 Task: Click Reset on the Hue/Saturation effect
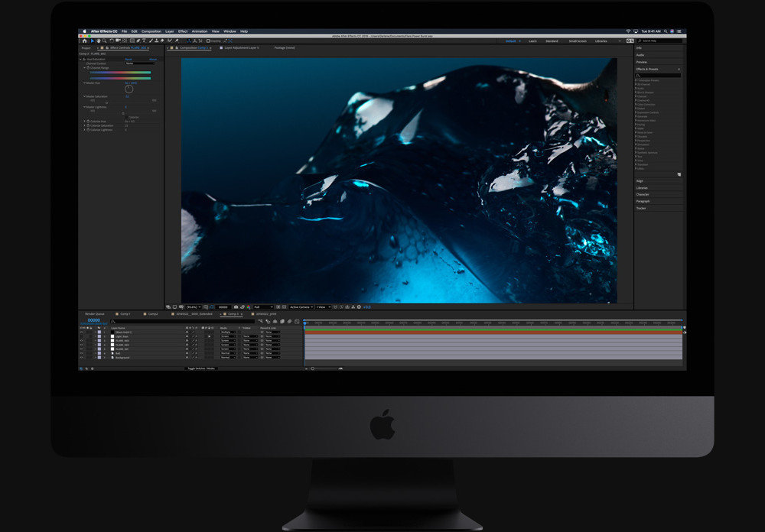pos(129,59)
